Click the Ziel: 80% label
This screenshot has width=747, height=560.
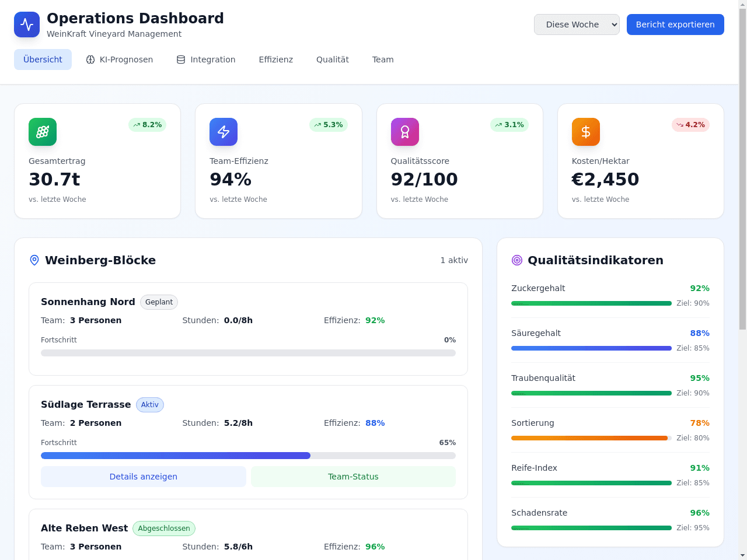click(693, 438)
